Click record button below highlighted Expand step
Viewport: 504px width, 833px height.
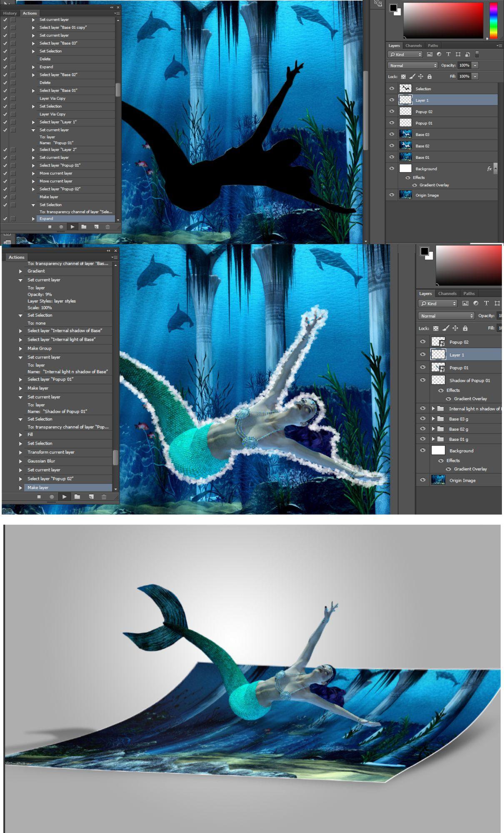(x=61, y=227)
